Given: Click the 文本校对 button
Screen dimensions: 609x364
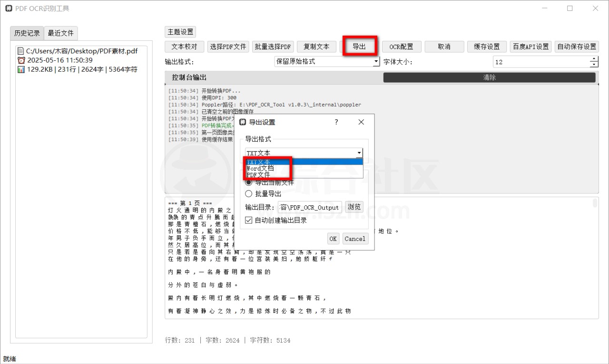Looking at the screenshot, I should [184, 47].
